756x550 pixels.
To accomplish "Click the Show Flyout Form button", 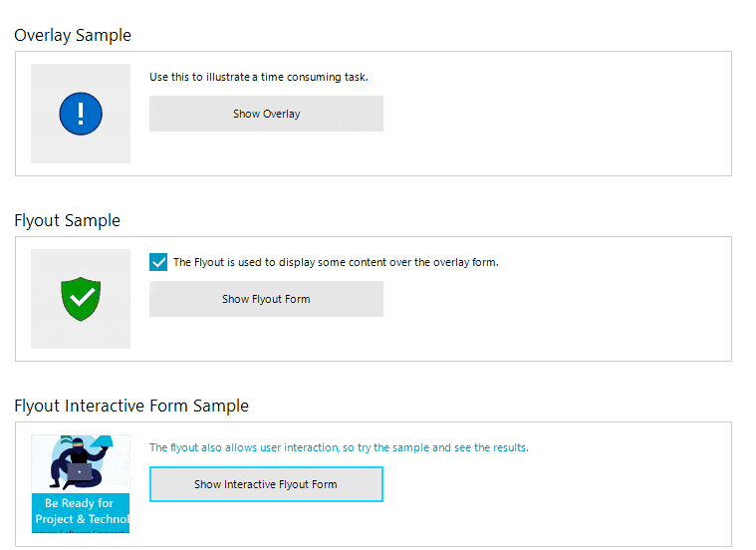I will click(x=266, y=299).
